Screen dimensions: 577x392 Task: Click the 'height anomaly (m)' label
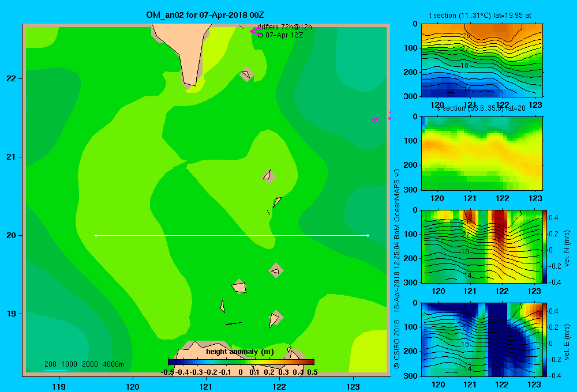[240, 352]
